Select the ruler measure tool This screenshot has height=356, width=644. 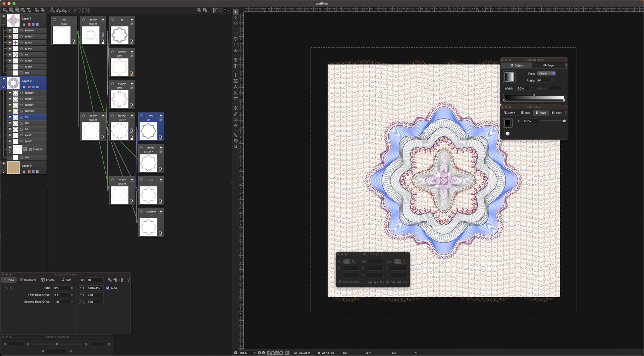click(235, 135)
